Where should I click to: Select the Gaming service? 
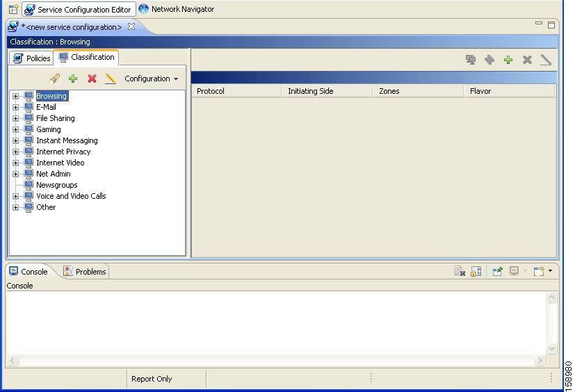49,129
